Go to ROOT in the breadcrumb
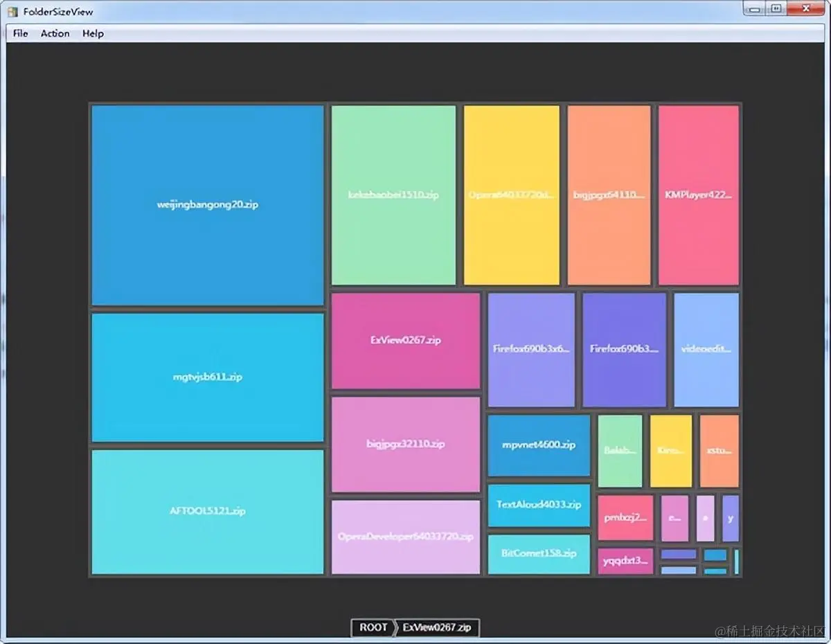831x644 pixels. (373, 627)
